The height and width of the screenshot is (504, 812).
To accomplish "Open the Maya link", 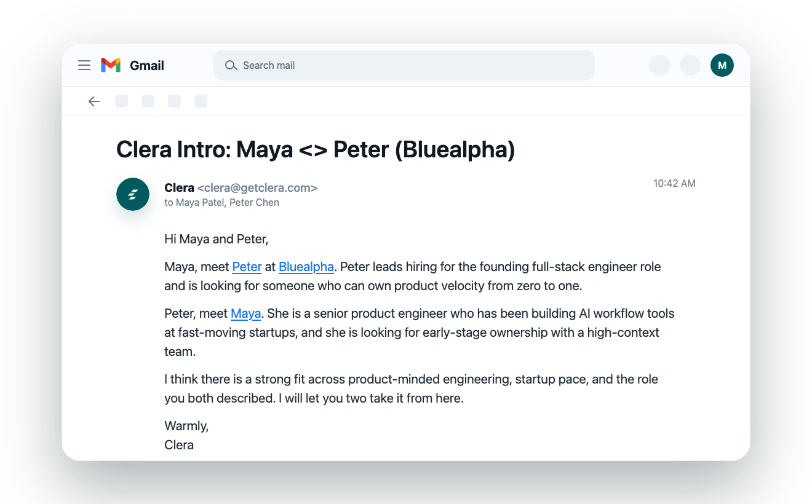I will coord(246,313).
